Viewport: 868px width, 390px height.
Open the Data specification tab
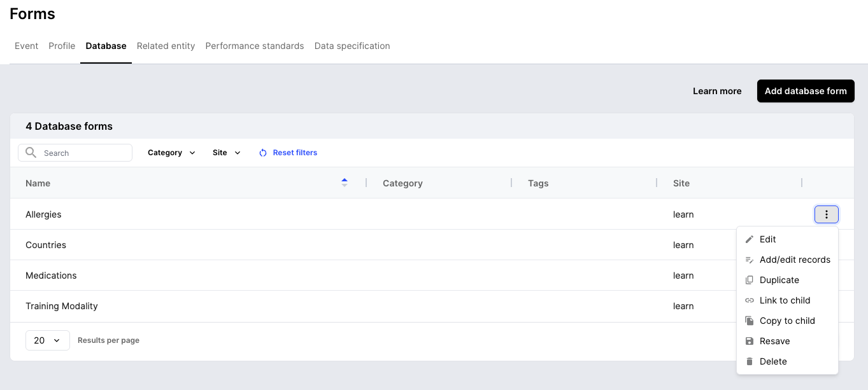pyautogui.click(x=352, y=46)
